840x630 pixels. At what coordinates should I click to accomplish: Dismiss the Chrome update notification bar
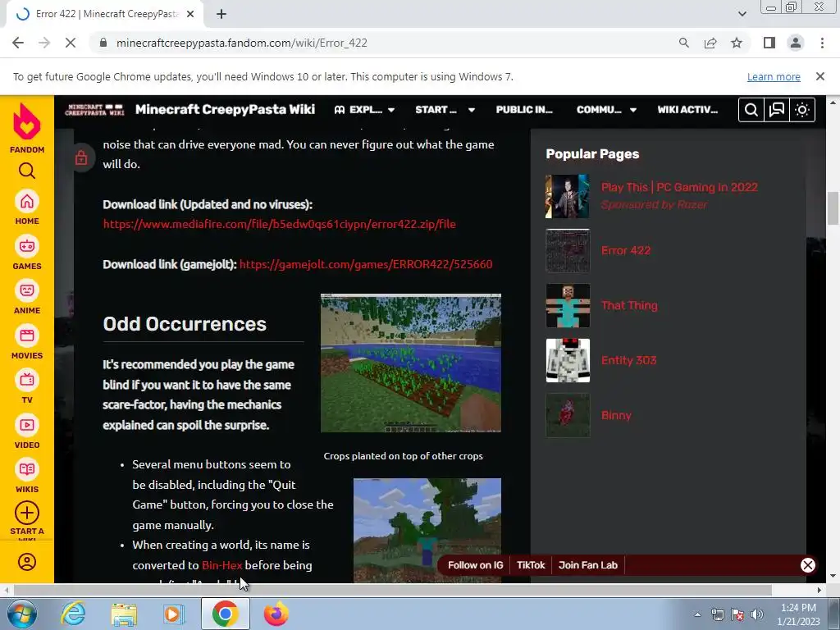pyautogui.click(x=820, y=76)
